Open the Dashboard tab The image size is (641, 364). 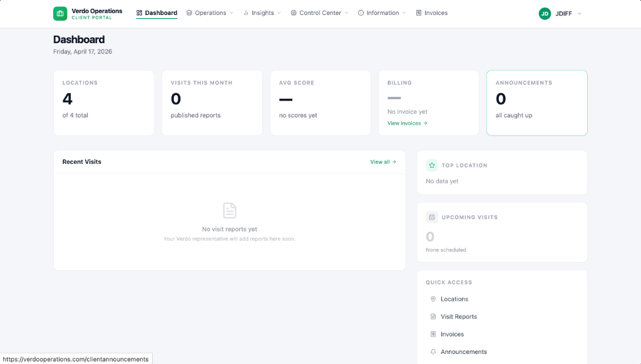click(x=157, y=13)
